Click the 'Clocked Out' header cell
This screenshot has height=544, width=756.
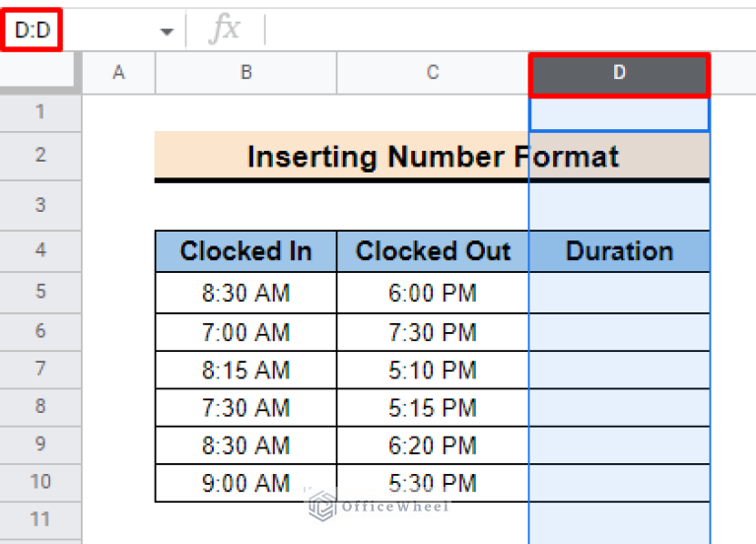433,251
